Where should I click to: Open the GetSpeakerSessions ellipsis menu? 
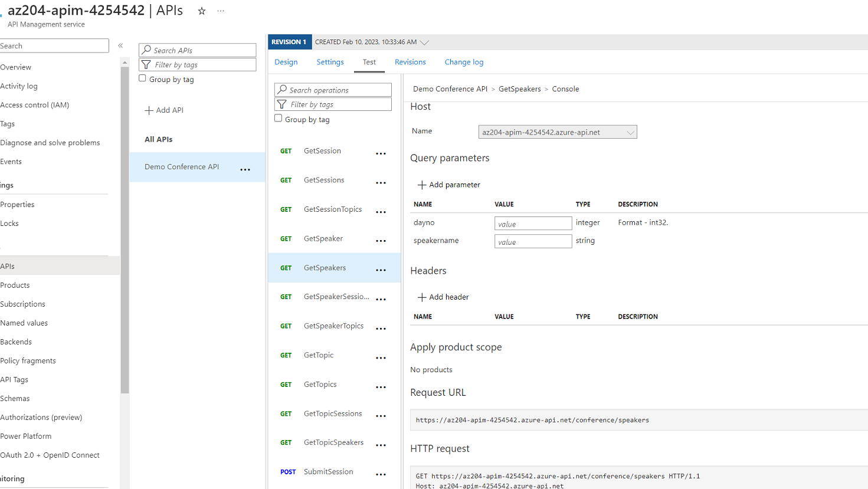381,300
